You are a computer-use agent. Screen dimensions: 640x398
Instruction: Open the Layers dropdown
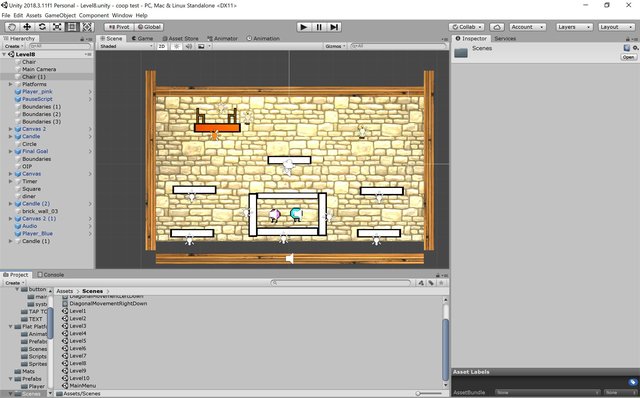(574, 27)
